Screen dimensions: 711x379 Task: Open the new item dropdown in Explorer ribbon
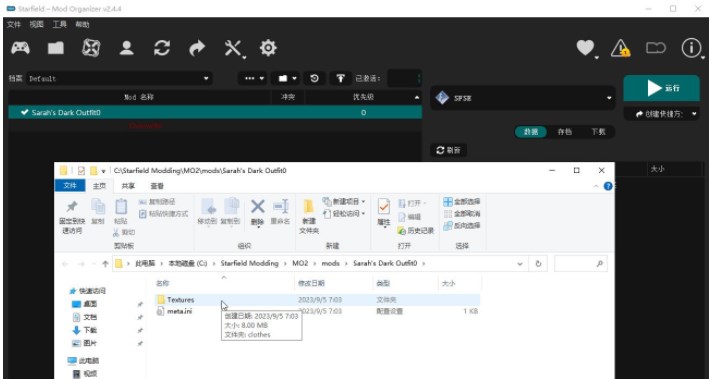344,201
